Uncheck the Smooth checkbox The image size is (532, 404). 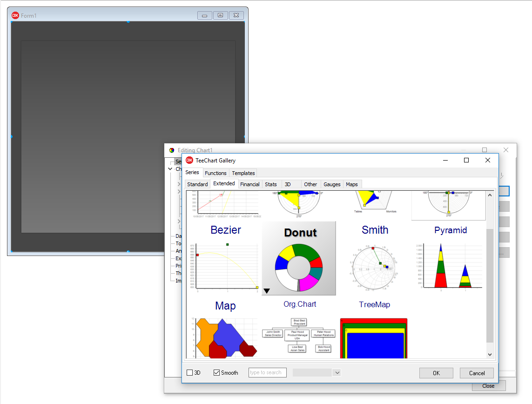click(x=217, y=373)
